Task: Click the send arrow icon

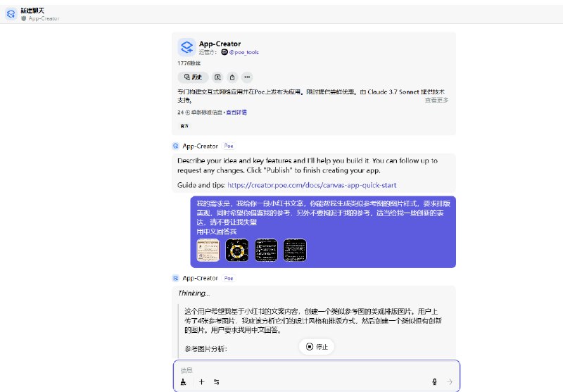Action: (x=450, y=382)
